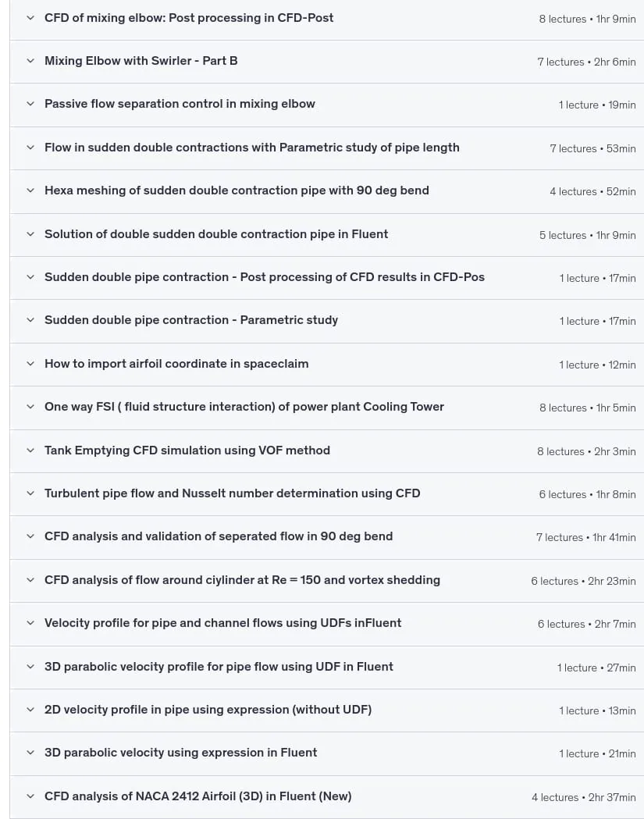This screenshot has width=644, height=819.
Task: Click chevron beside One way FSI Cooling Tower
Action: (x=30, y=406)
